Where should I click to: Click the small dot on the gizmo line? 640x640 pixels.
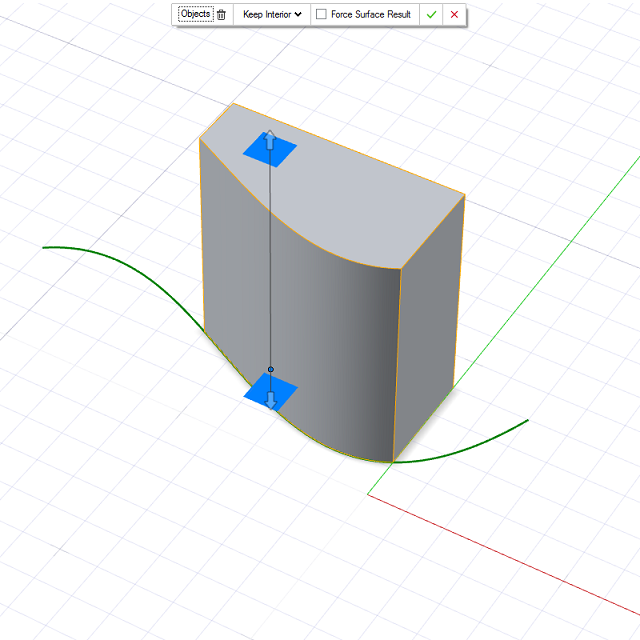[x=271, y=369]
